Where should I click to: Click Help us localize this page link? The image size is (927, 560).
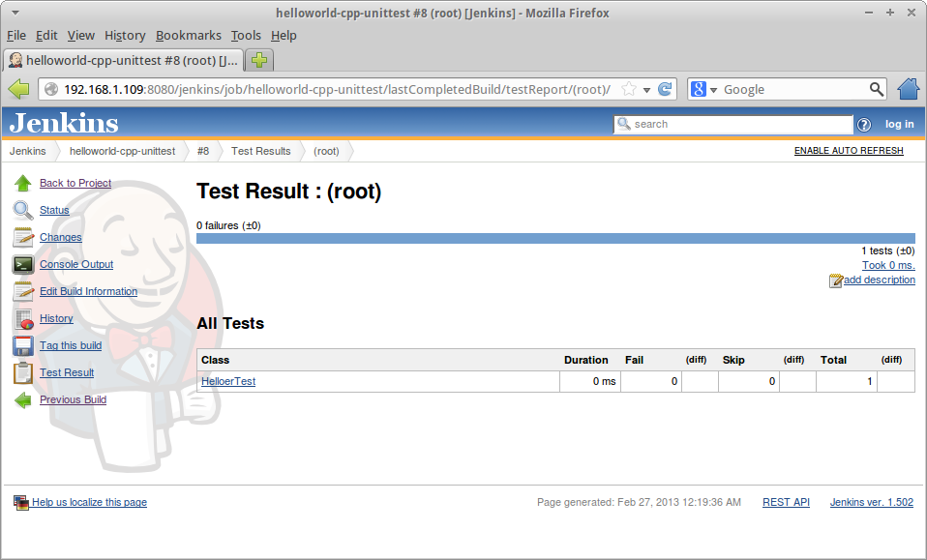point(89,502)
